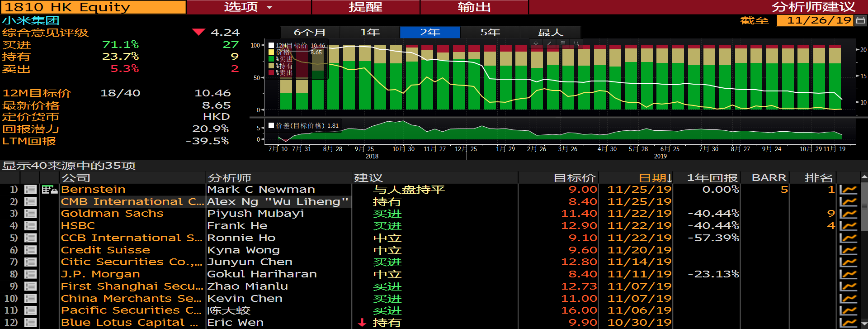Click the crosshair tool on chart toolbar
The image size is (868, 329).
point(536,43)
